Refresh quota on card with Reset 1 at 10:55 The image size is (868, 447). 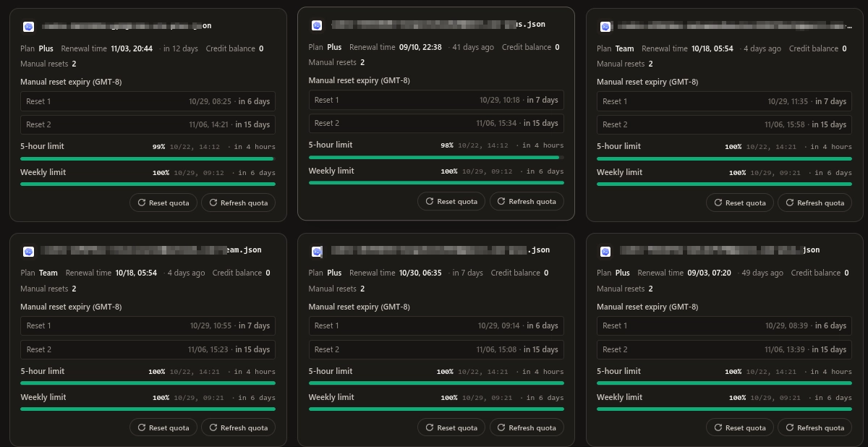[x=239, y=427]
